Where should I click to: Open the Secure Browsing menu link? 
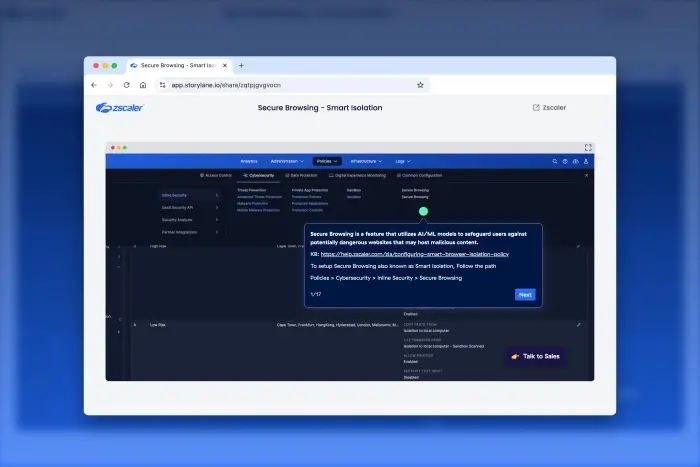415,197
